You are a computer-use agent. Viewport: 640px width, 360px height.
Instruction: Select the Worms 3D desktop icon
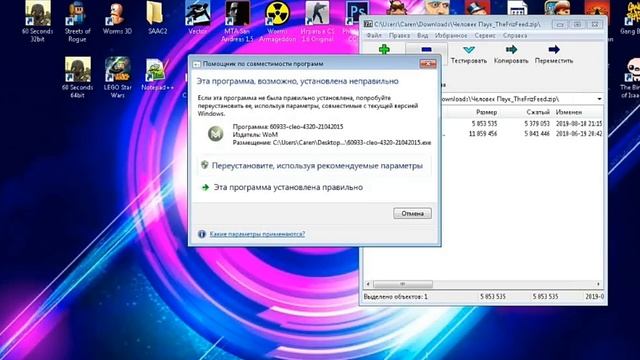(x=117, y=18)
